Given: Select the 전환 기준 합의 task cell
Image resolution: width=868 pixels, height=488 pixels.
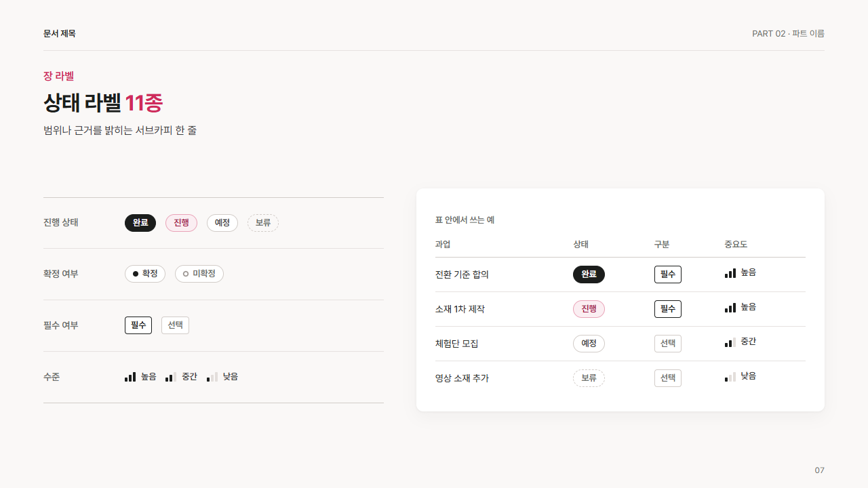Looking at the screenshot, I should point(462,274).
